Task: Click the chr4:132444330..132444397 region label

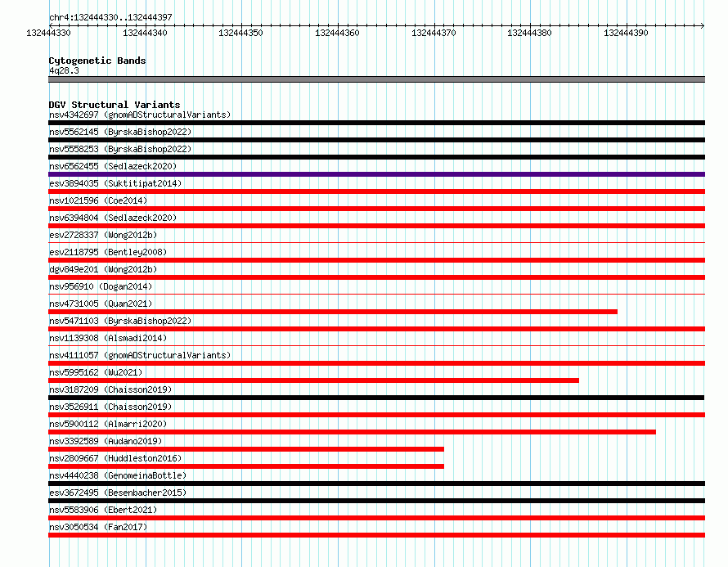Action: pos(110,17)
